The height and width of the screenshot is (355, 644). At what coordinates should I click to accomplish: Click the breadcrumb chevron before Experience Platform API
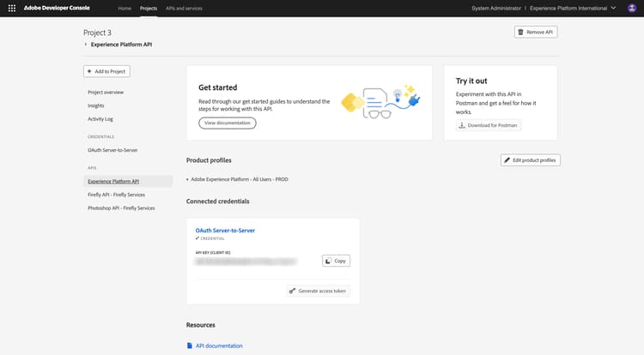tap(85, 45)
